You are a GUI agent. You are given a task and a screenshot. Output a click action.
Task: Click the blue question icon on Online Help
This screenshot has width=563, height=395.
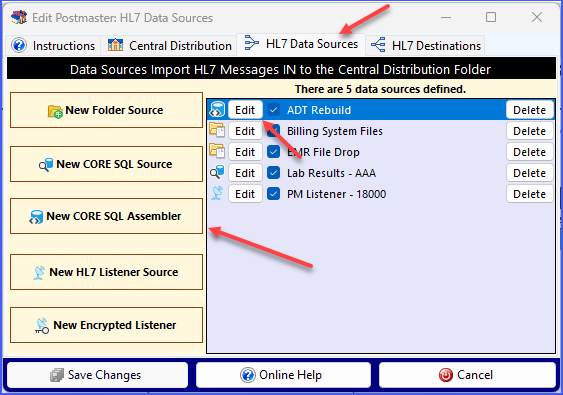(248, 375)
